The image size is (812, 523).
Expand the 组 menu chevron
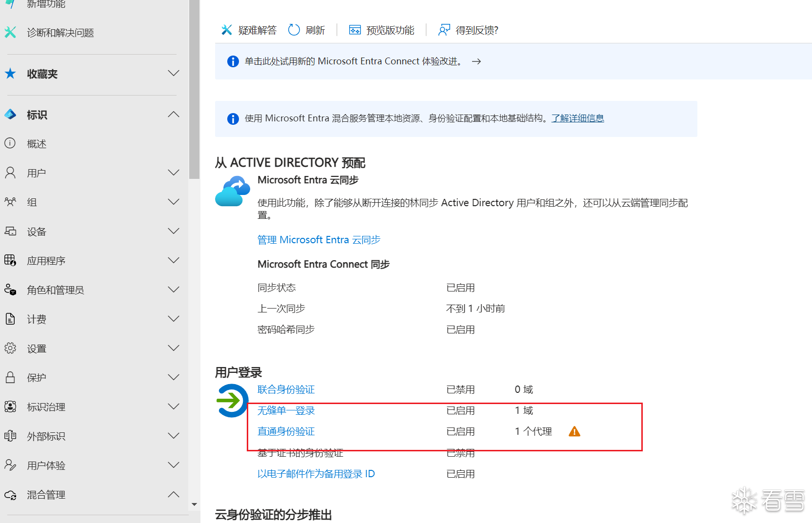[x=174, y=202]
